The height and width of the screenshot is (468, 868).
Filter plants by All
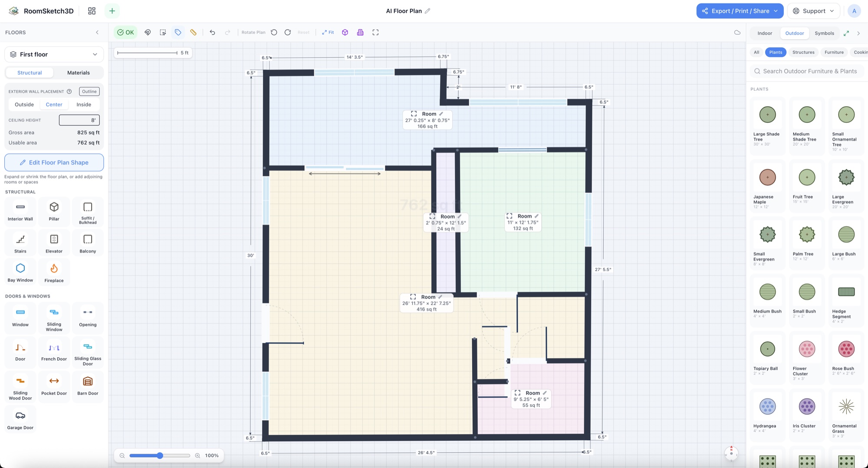coord(756,52)
